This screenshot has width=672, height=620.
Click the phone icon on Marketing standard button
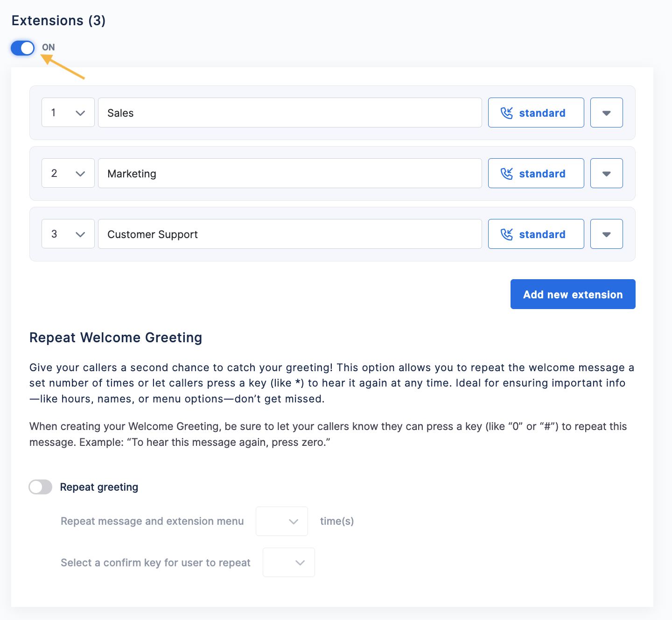point(506,174)
